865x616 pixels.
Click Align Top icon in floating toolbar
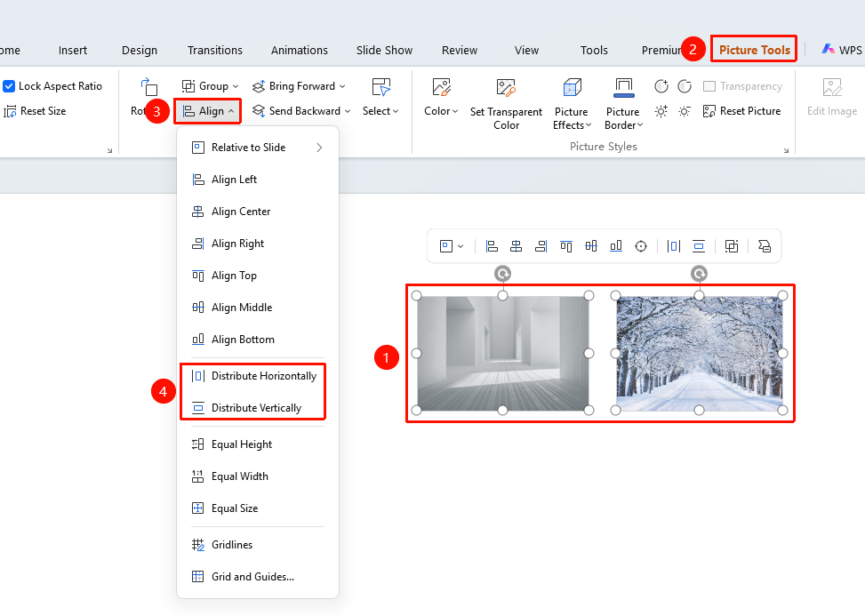coord(566,246)
